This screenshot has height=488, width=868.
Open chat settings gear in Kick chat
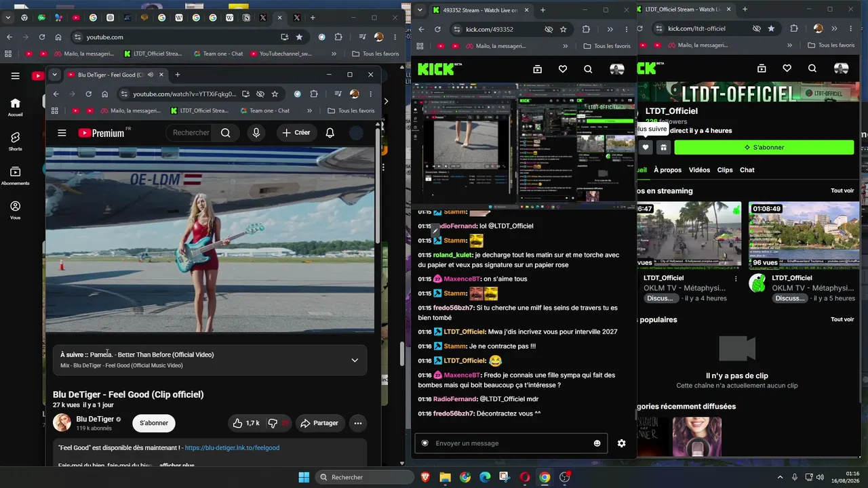coord(621,443)
